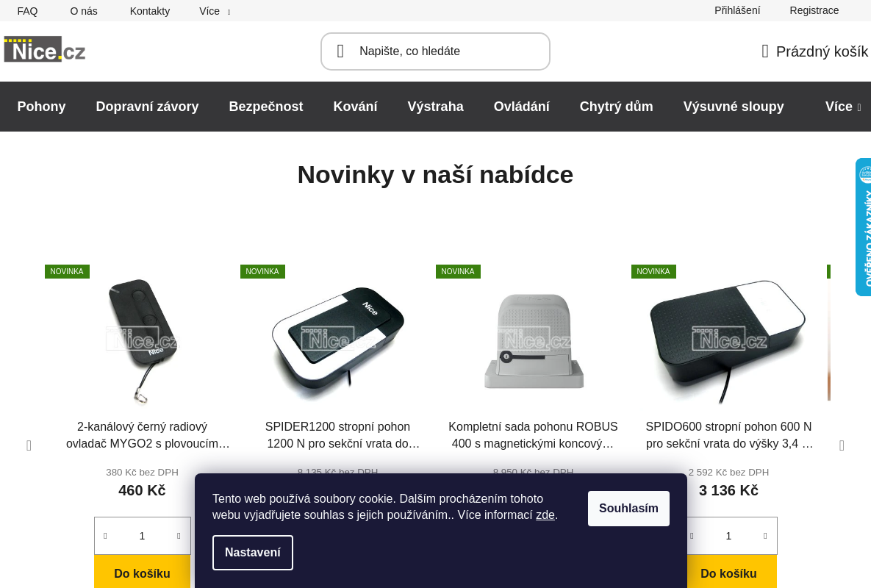Click price '460 Kč'
This screenshot has height=588, width=882.
coord(142,490)
